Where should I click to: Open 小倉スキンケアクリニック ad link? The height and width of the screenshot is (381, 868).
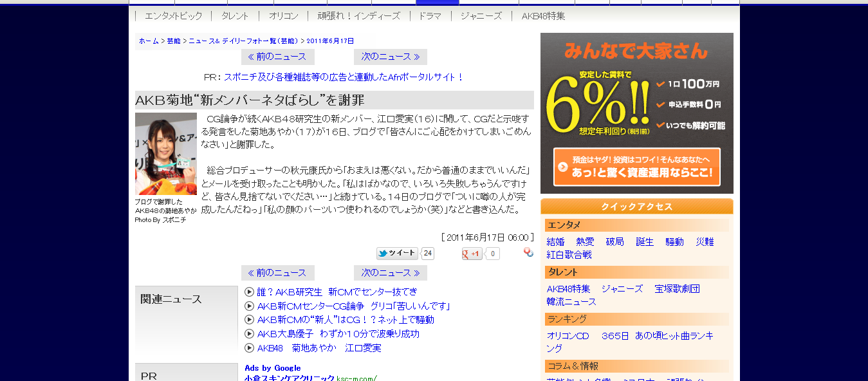pyautogui.click(x=290, y=378)
